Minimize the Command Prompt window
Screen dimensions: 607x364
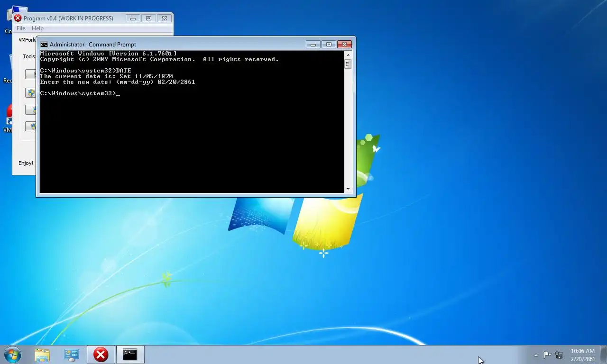[313, 45]
